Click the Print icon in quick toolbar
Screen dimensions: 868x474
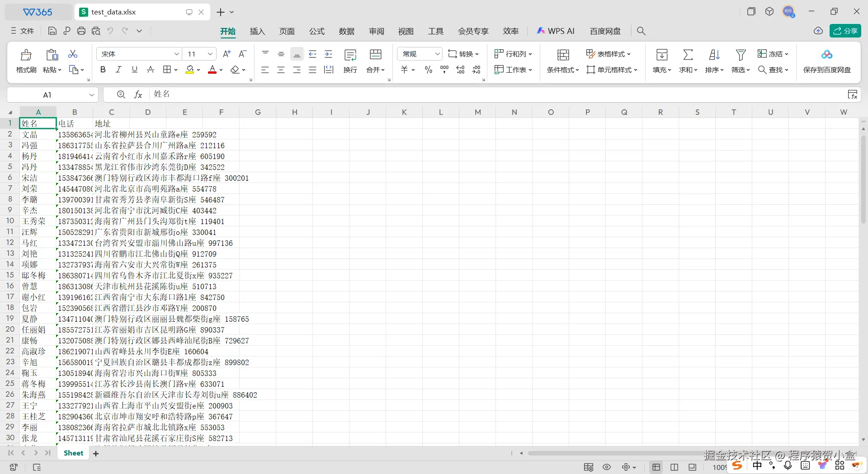point(81,31)
